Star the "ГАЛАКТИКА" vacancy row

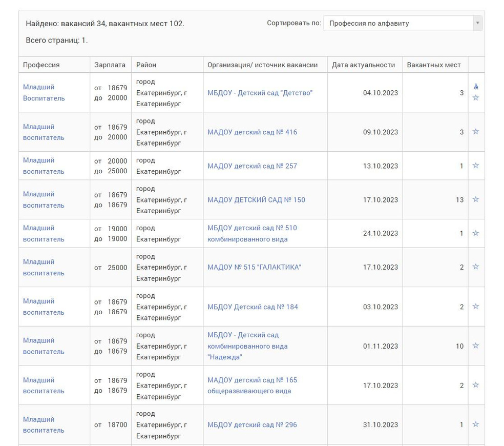click(x=476, y=267)
